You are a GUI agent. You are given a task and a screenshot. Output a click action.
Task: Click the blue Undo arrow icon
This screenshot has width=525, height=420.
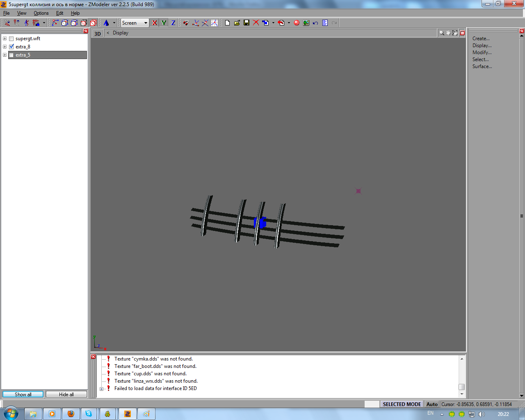[x=315, y=23]
